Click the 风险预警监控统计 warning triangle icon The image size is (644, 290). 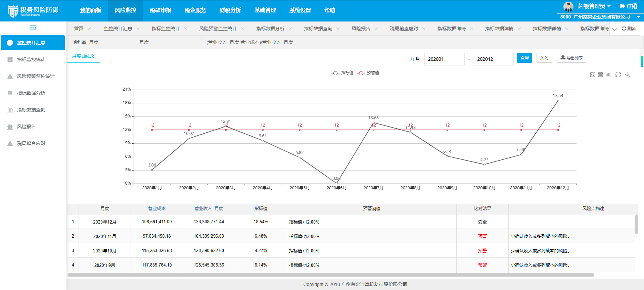pos(10,76)
